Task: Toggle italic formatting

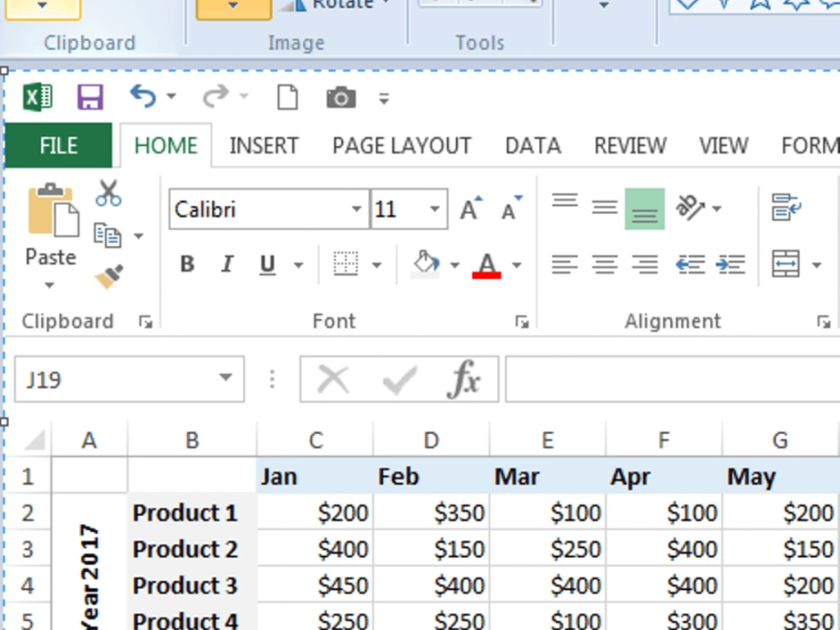Action: pyautogui.click(x=226, y=265)
